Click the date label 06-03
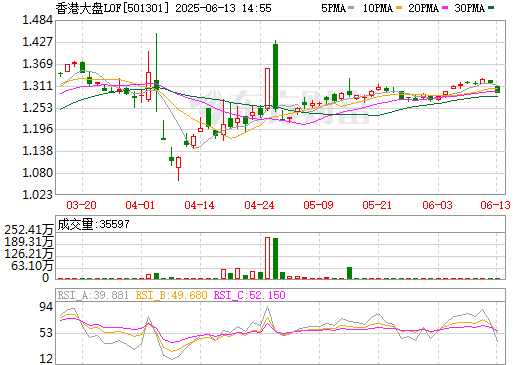This screenshot has height=365, width=520. coord(437,205)
